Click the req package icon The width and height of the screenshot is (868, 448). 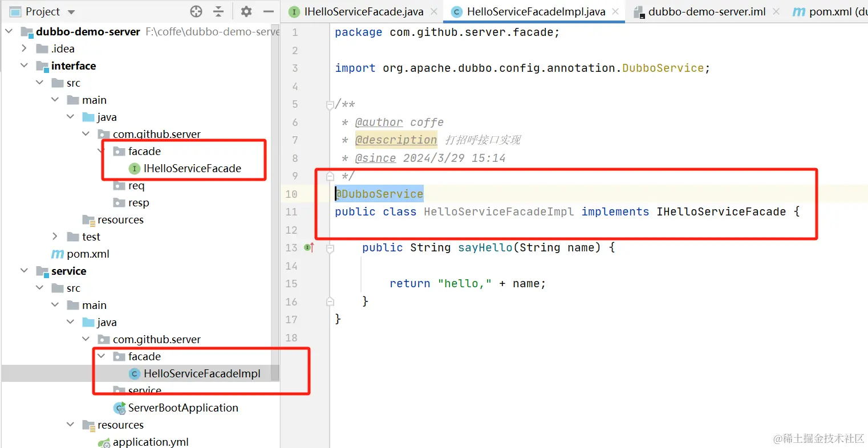click(x=119, y=186)
